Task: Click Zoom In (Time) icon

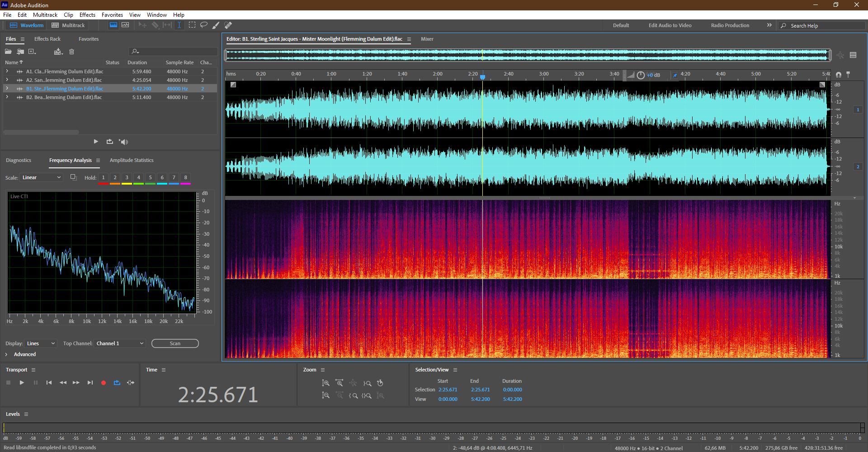Action: 340,383
